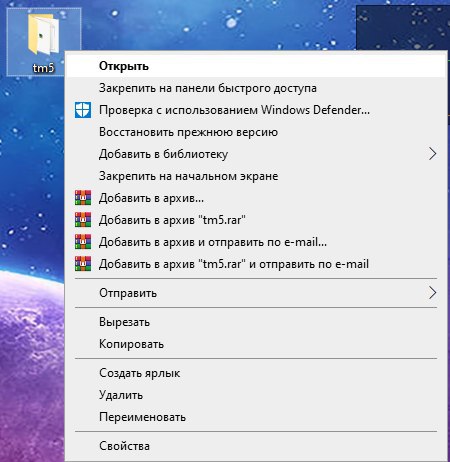450x462 pixels.
Task: Select 'Копировать' in the context menu
Action: (256, 344)
